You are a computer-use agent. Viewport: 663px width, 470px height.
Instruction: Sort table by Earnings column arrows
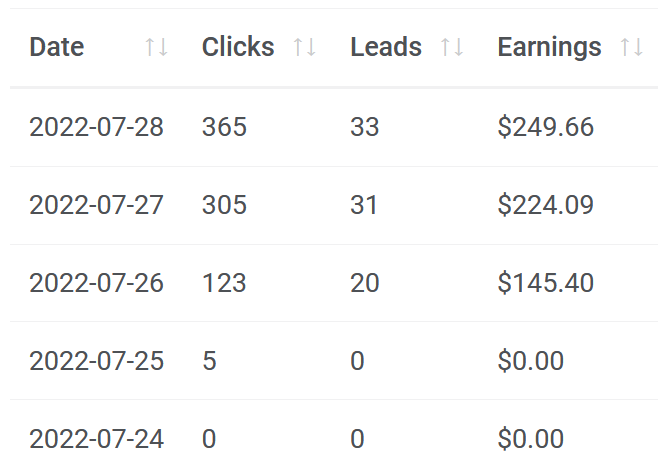[x=632, y=47]
